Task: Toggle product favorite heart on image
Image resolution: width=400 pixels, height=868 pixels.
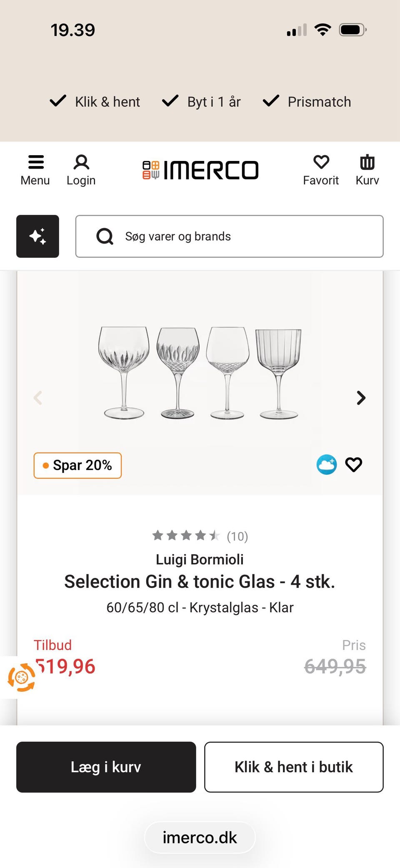Action: tap(354, 465)
